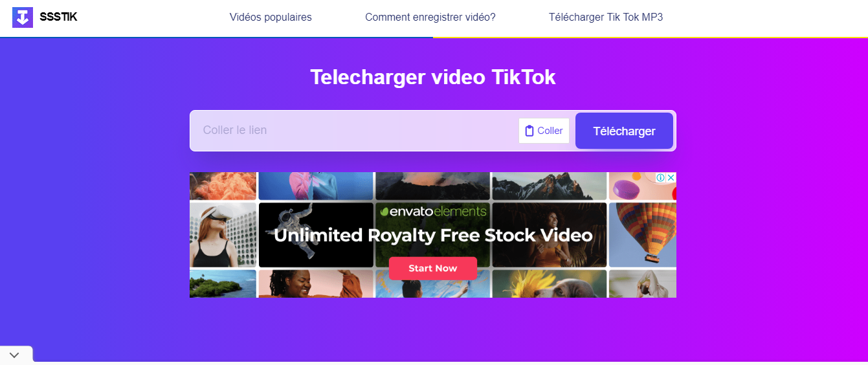
Task: Go to Comment enregistrer vidéo? page
Action: tap(430, 17)
